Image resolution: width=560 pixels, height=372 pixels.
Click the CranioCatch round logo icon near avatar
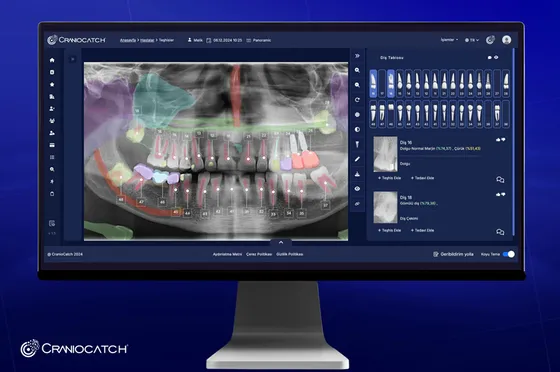coord(490,40)
